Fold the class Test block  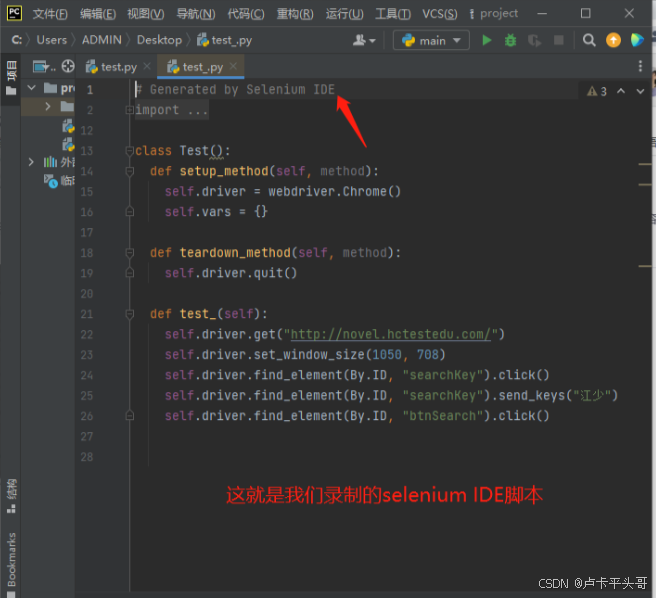point(129,151)
